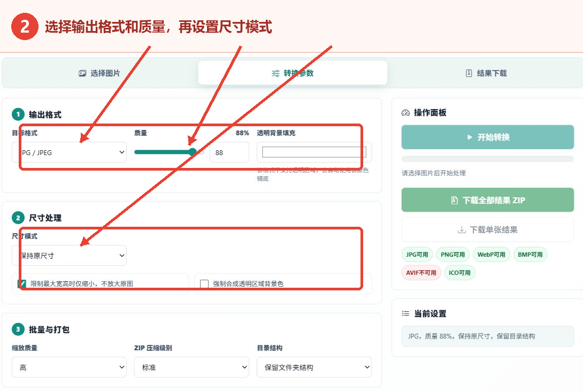The width and height of the screenshot is (583, 392).
Task: Click the quality number field showing 88
Action: (229, 152)
